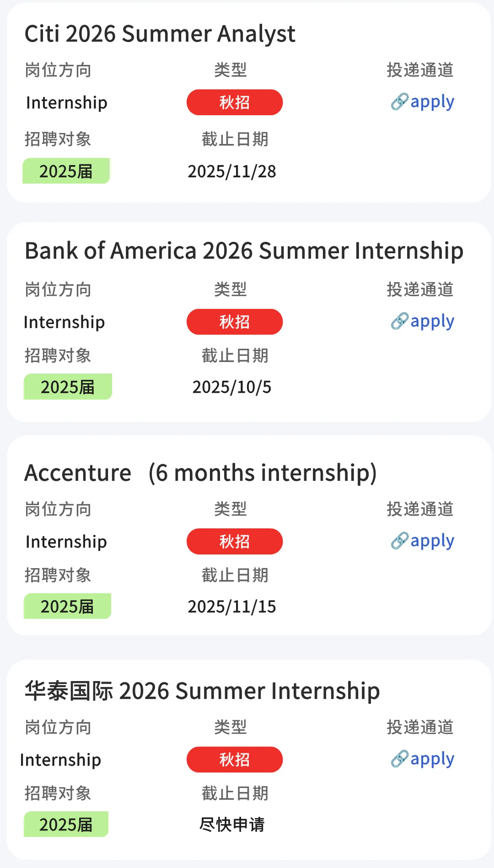Click the chain link icon in Citi card
This screenshot has height=868, width=494.
click(x=399, y=102)
